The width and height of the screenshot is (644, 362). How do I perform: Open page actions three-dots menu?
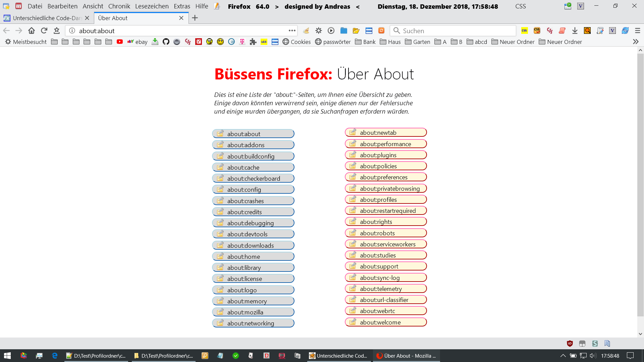(292, 31)
